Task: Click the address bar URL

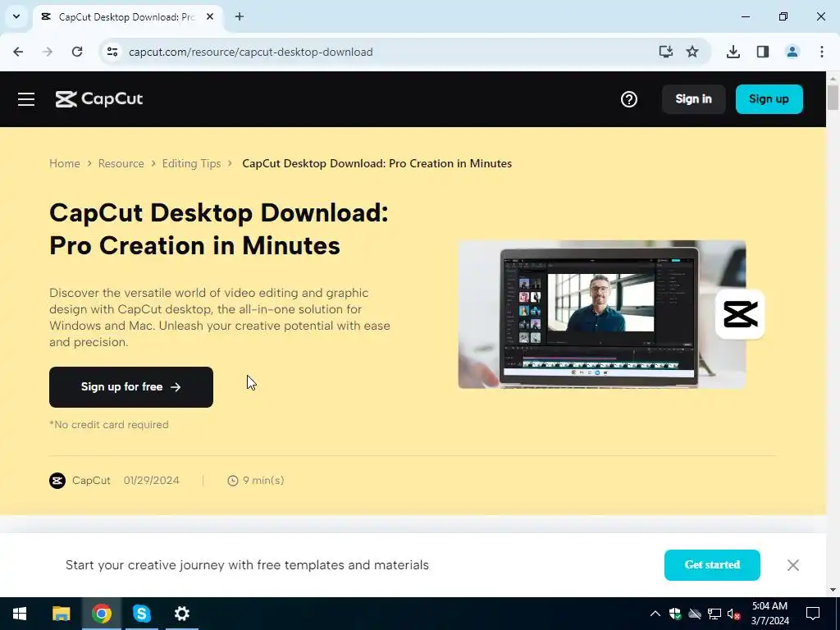Action: click(251, 52)
